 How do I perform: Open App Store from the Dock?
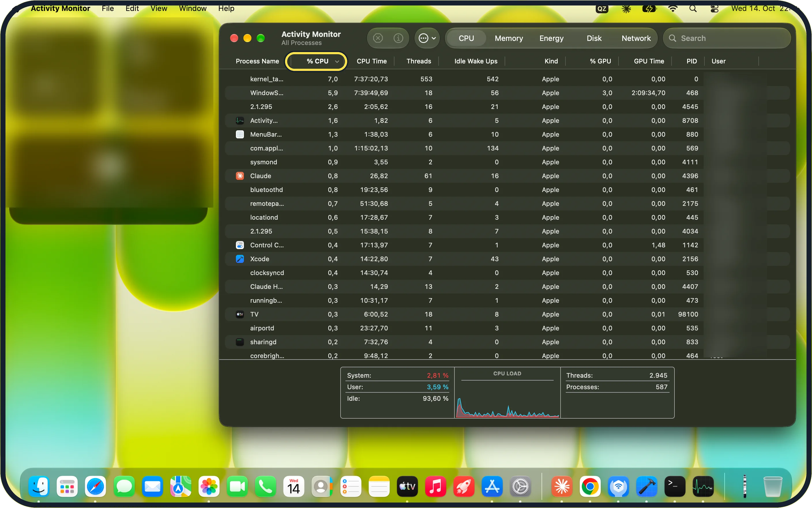tap(492, 486)
